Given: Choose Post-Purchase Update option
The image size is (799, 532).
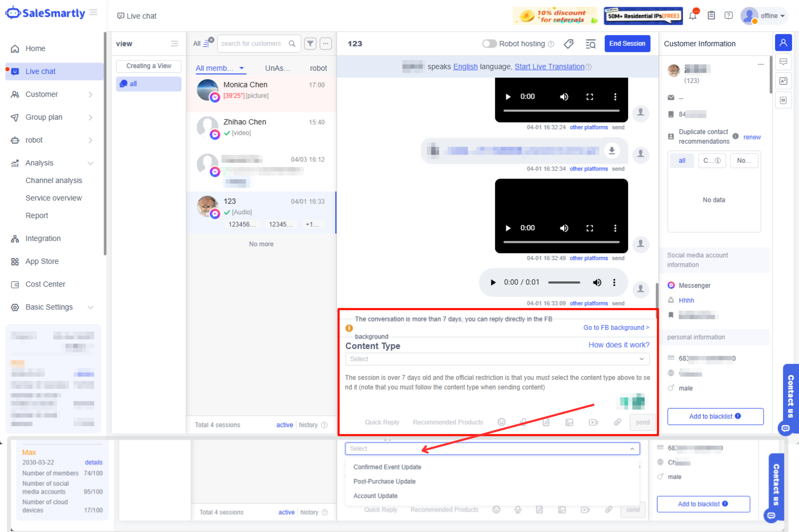Looking at the screenshot, I should point(384,481).
